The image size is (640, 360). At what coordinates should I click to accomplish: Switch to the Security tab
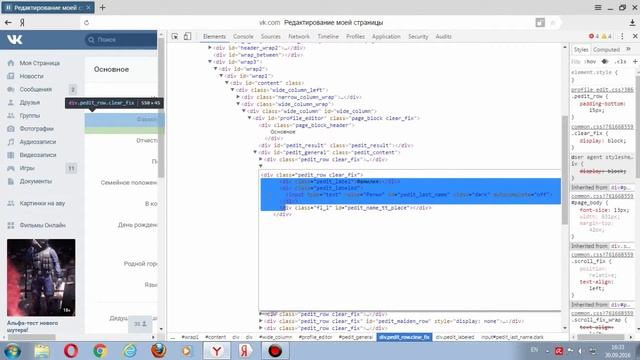(x=418, y=36)
